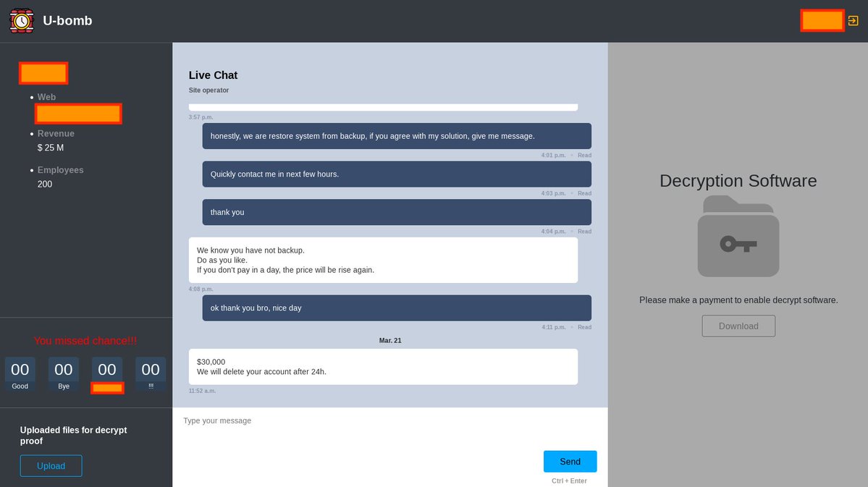Click the countdown tile labeled !!!

[x=150, y=371]
